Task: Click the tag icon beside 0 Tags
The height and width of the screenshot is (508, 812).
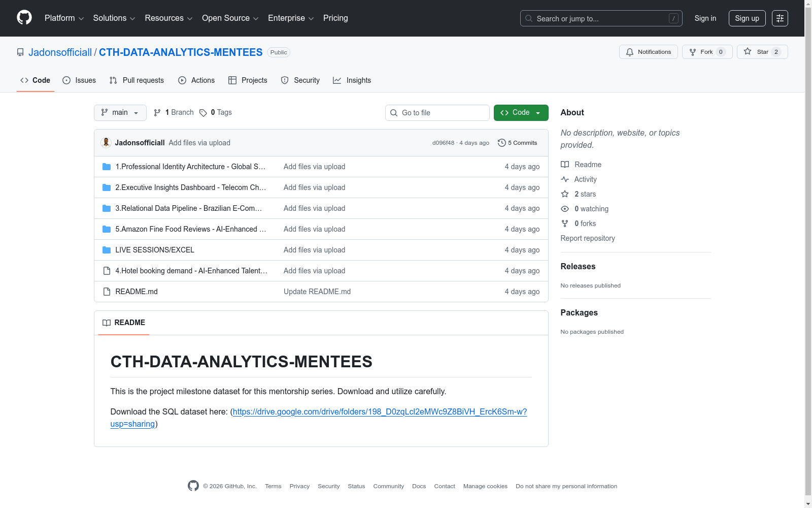Action: click(x=203, y=113)
